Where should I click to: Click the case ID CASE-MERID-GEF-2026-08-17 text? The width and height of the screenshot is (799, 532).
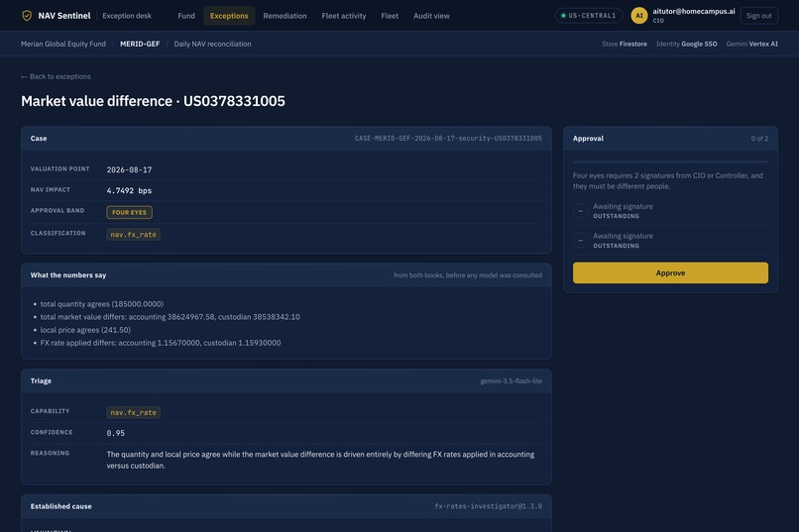pyautogui.click(x=448, y=139)
